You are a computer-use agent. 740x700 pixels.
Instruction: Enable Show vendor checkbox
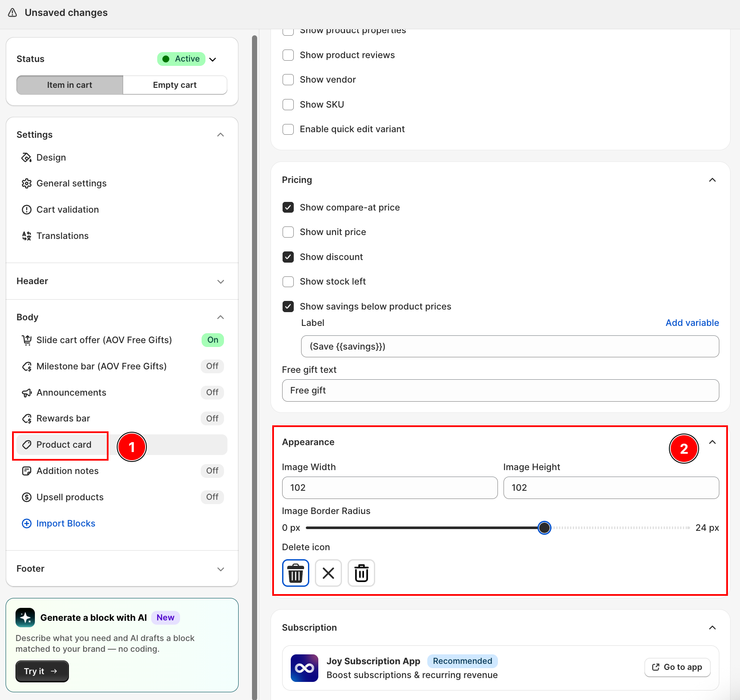click(288, 80)
